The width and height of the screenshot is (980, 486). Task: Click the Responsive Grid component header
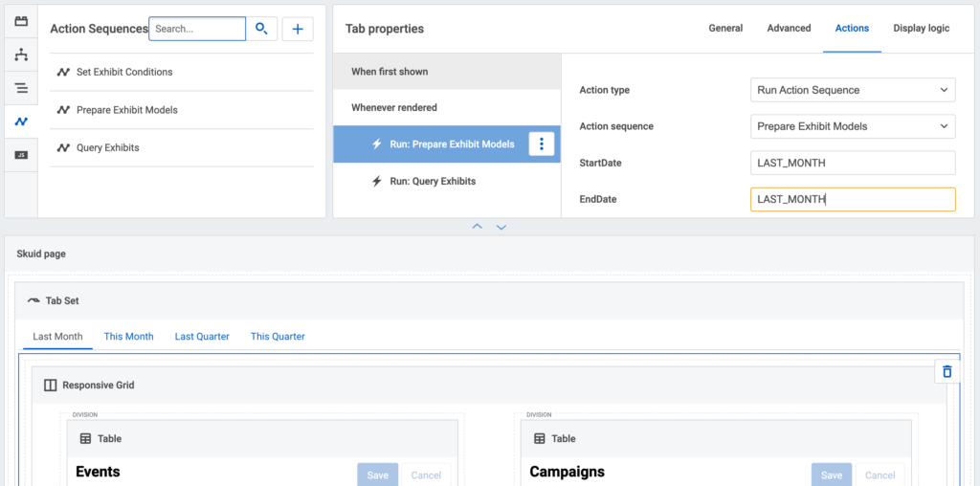[x=489, y=385]
